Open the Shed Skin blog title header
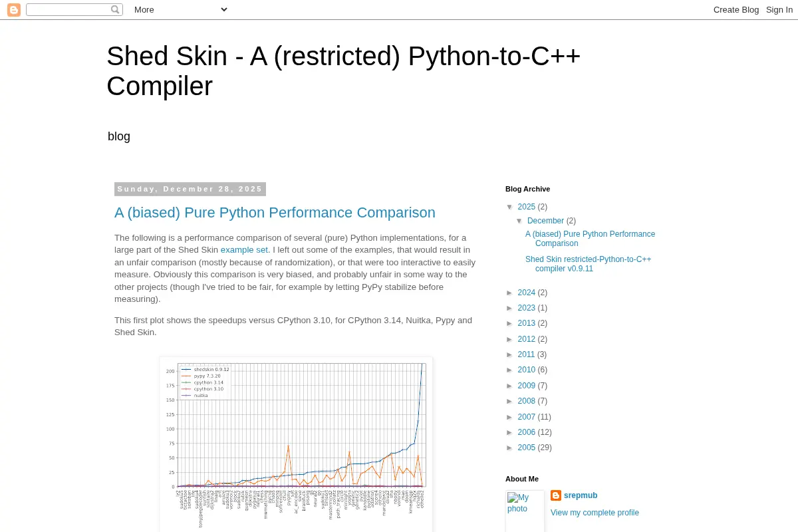This screenshot has width=798, height=532. 343,71
